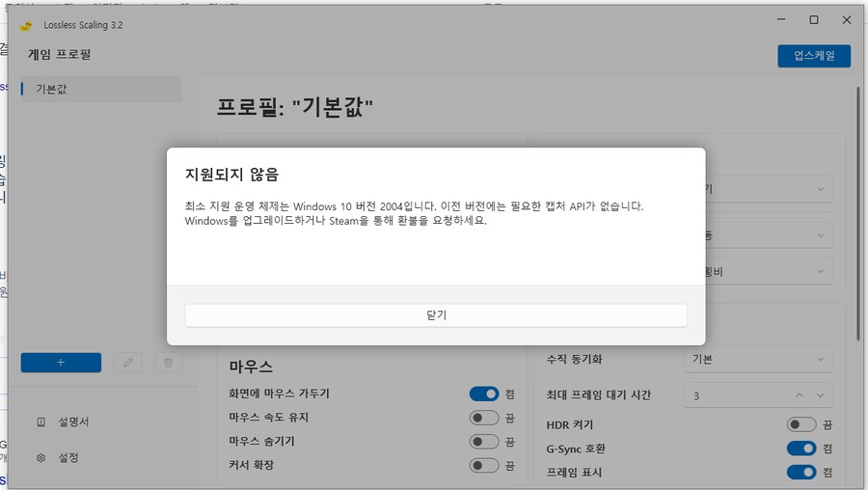The height and width of the screenshot is (490, 868).
Task: Increase 최대 프레임 대기 시간 with up arrow
Action: [x=800, y=395]
